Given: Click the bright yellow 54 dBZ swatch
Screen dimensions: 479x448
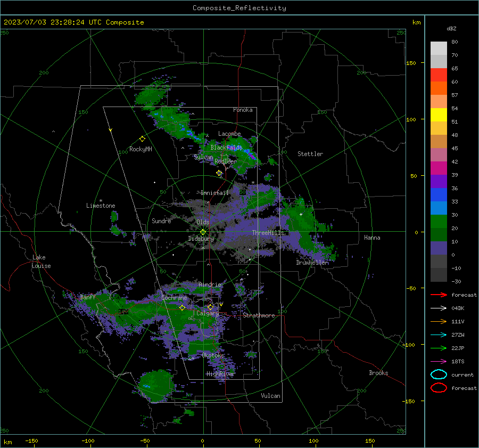Looking at the screenshot, I should point(439,115).
